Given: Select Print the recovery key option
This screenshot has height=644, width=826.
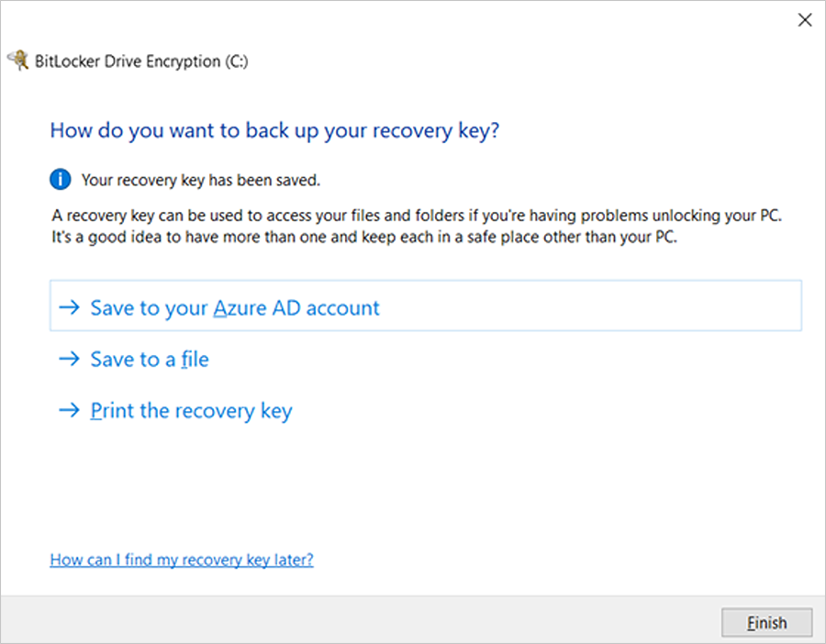Looking at the screenshot, I should pyautogui.click(x=190, y=410).
